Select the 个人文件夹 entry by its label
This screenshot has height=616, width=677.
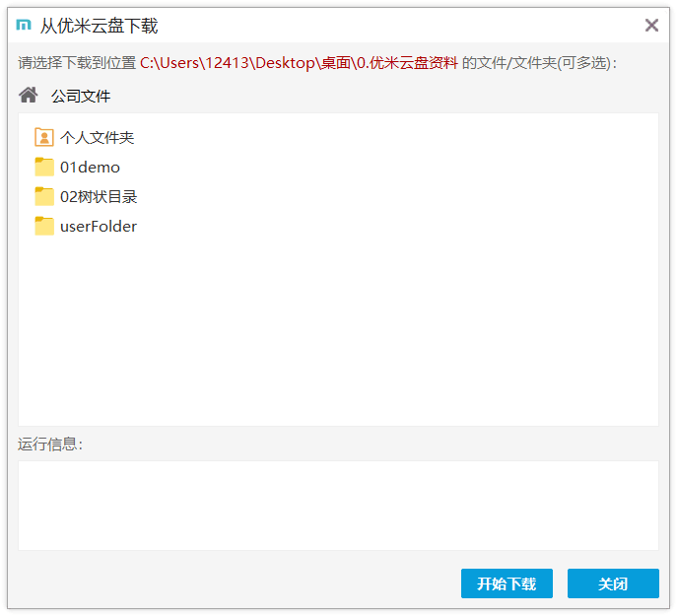point(98,138)
